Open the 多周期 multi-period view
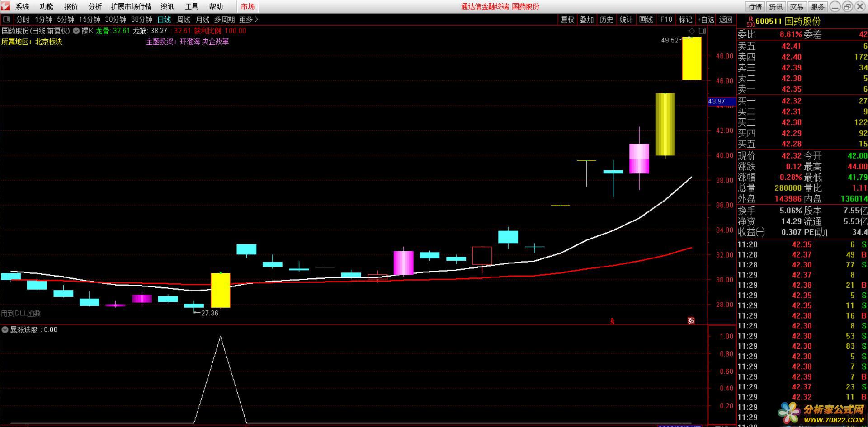 tap(224, 19)
